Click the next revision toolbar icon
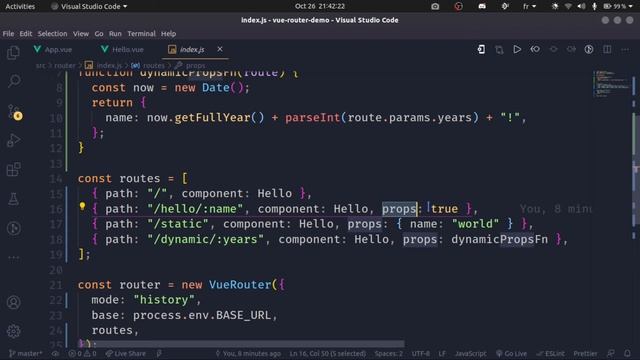 click(571, 49)
